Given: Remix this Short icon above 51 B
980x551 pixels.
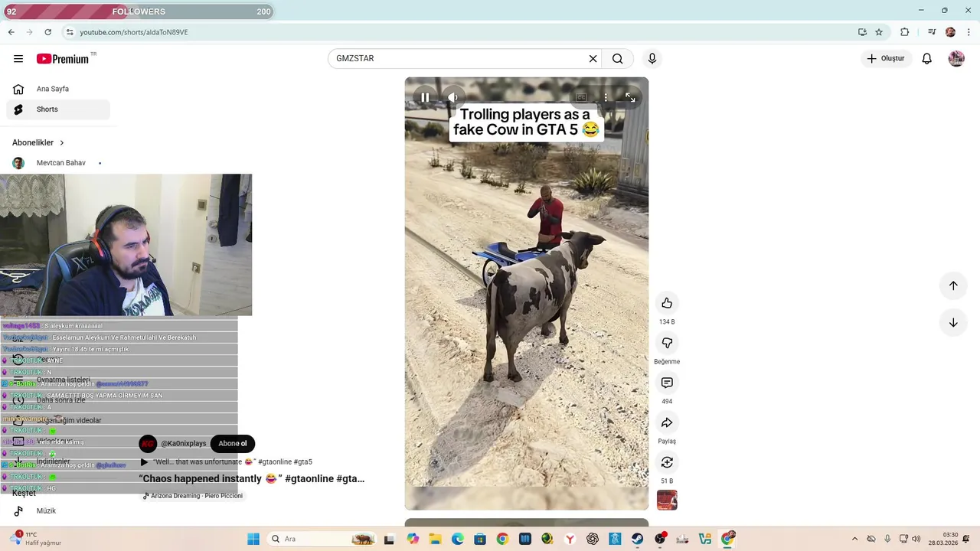Looking at the screenshot, I should point(667,462).
